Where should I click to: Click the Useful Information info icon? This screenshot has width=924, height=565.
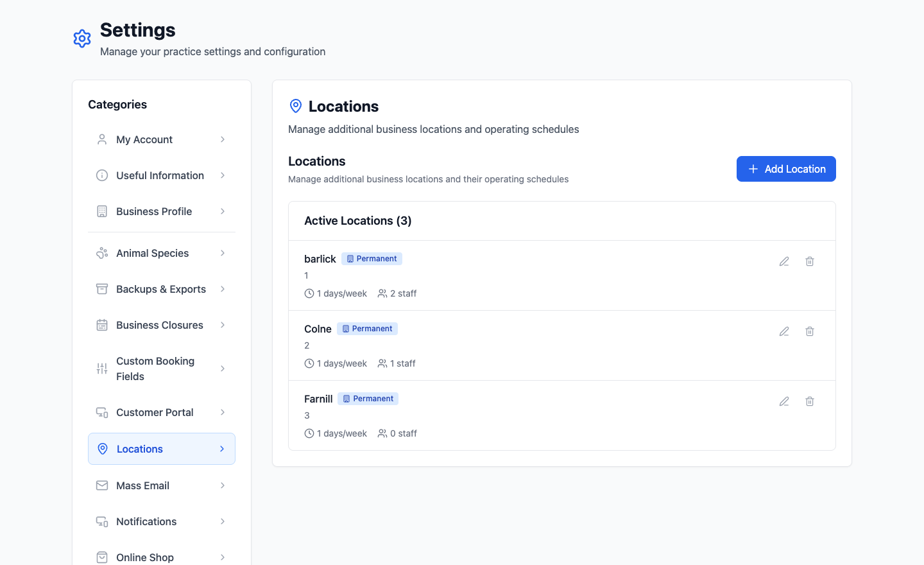102,175
